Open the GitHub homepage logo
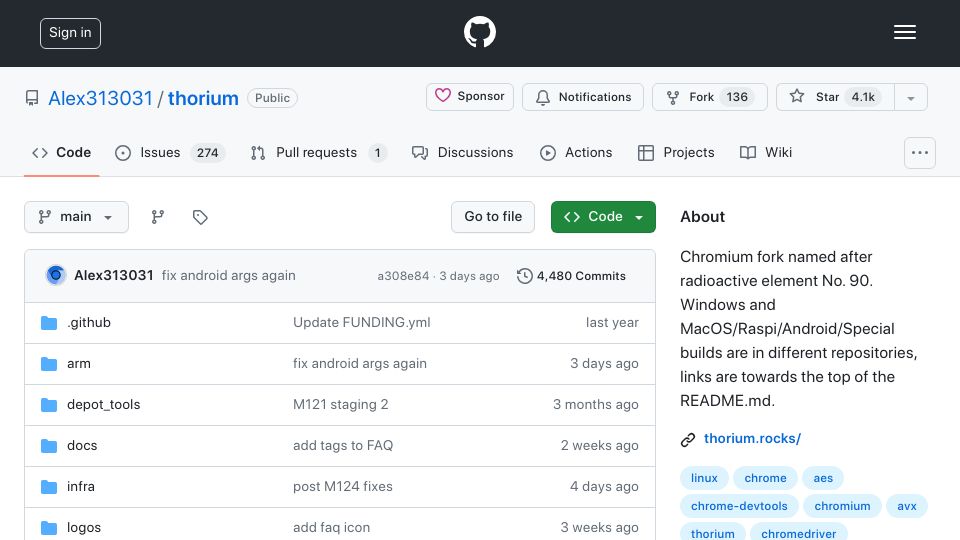The image size is (960, 540). pos(479,32)
